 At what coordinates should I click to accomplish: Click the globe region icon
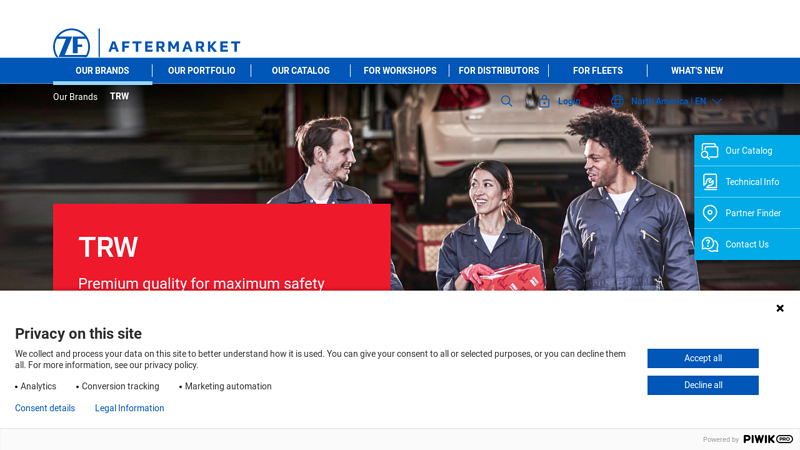(617, 101)
